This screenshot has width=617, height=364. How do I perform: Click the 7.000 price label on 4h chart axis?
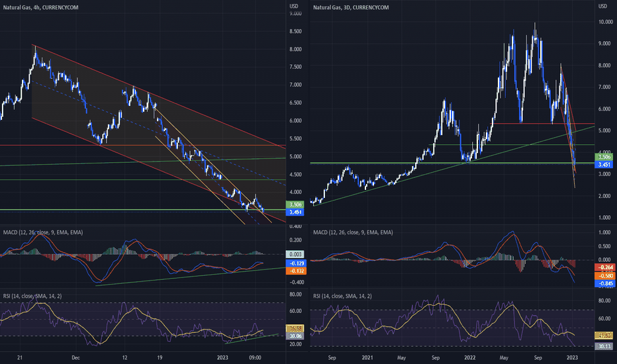pos(295,85)
